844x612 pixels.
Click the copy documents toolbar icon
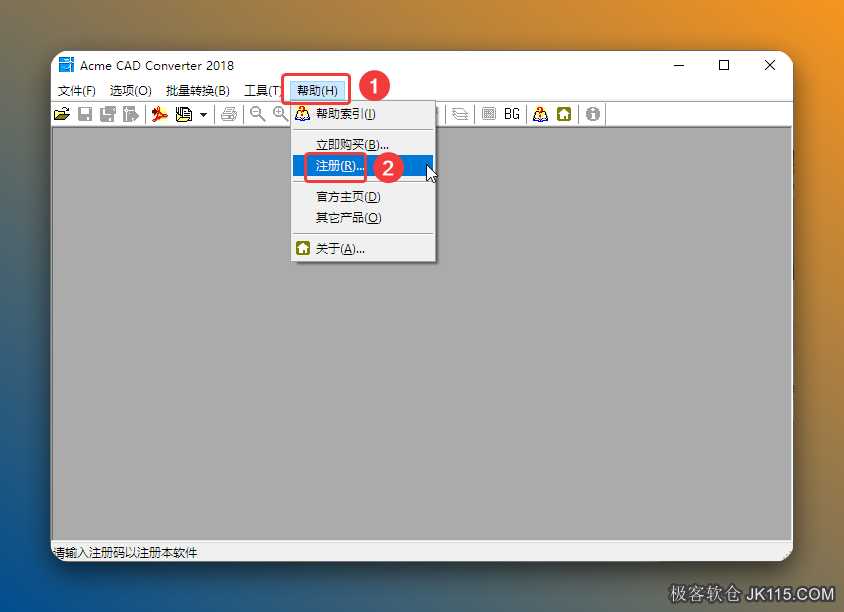184,114
